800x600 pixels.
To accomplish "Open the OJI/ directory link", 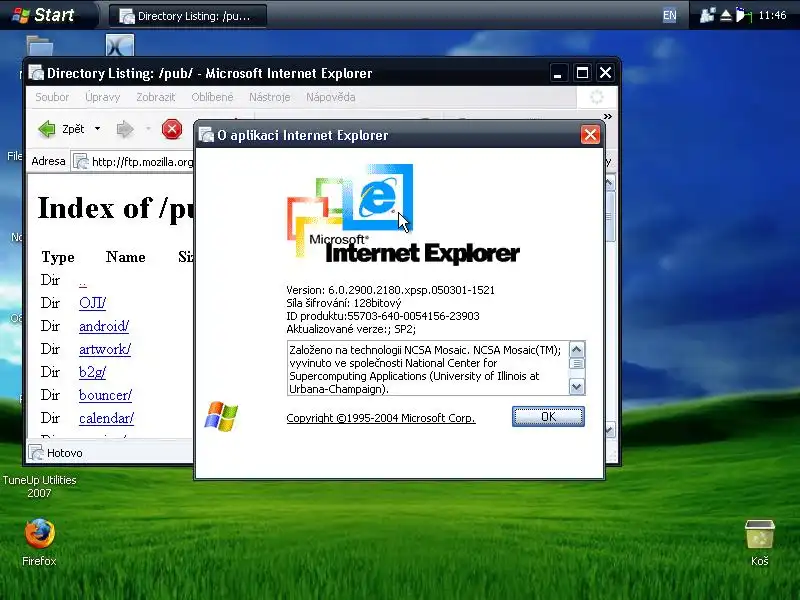I will [x=92, y=303].
